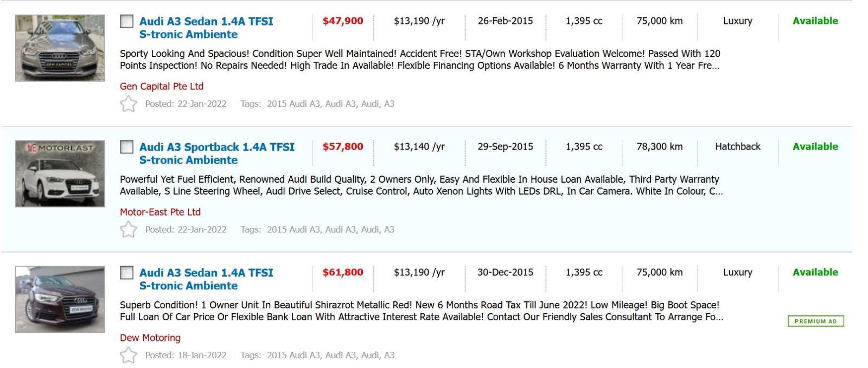868x368 pixels.
Task: Star the Gen Capital Audi A3 Sedan listing
Action: 129,104
